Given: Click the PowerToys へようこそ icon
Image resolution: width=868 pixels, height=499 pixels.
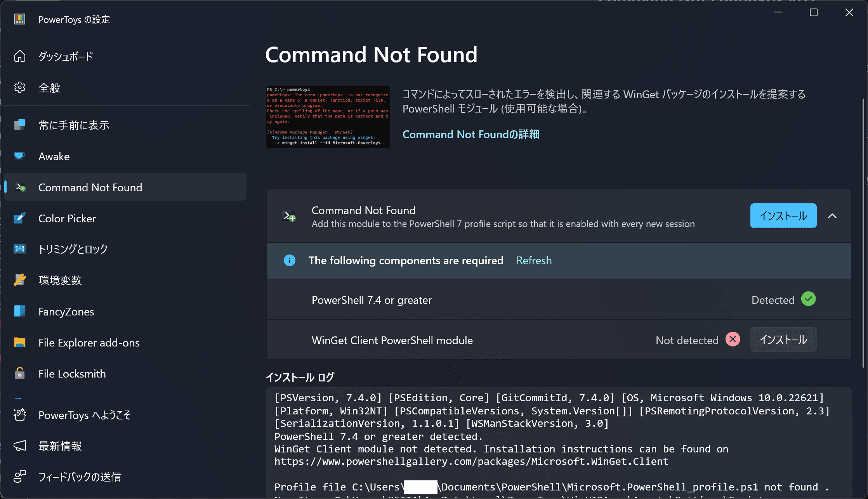Looking at the screenshot, I should [20, 415].
